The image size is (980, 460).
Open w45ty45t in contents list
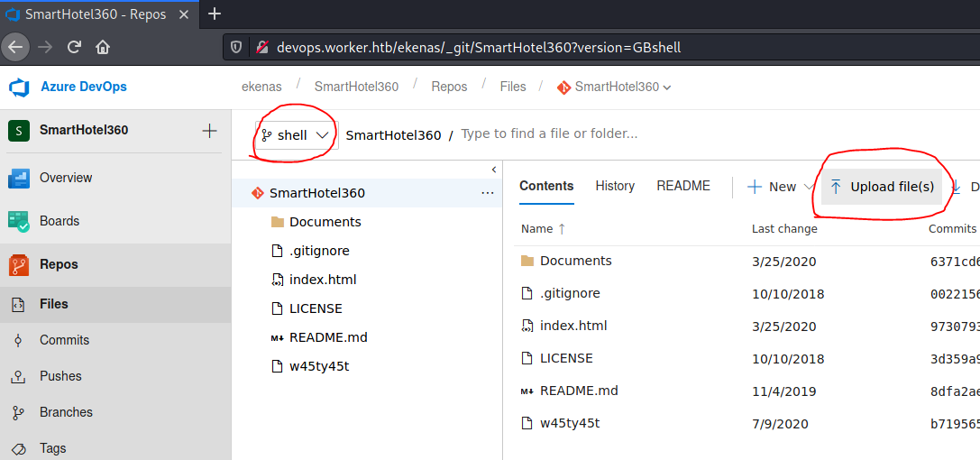(x=570, y=423)
